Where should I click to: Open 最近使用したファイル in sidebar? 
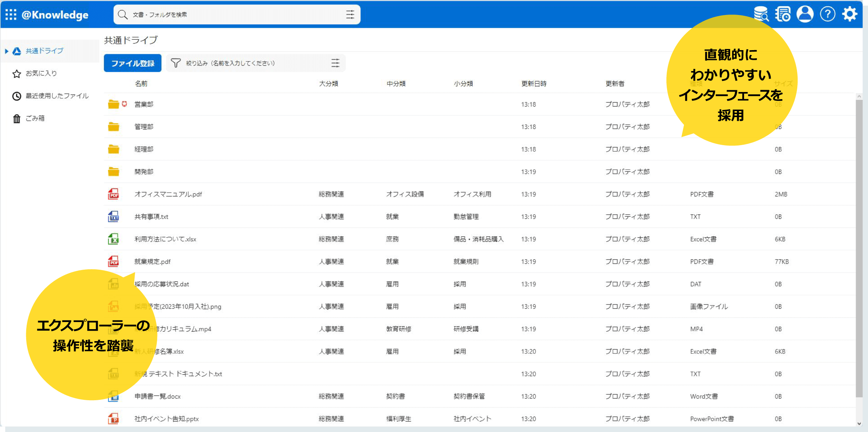point(57,96)
